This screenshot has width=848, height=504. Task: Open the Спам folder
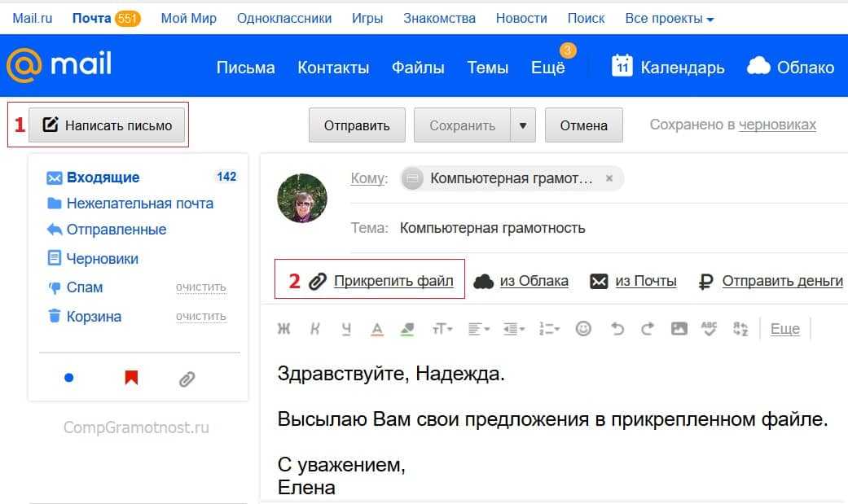(85, 287)
